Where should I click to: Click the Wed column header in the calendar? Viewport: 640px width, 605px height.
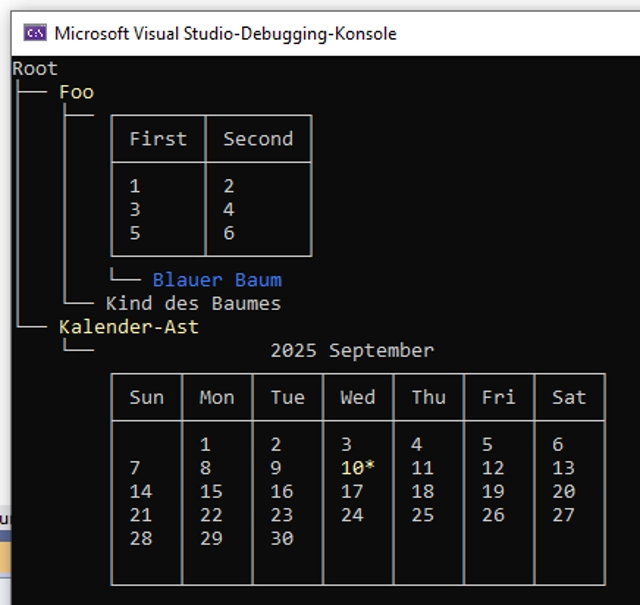tap(358, 397)
